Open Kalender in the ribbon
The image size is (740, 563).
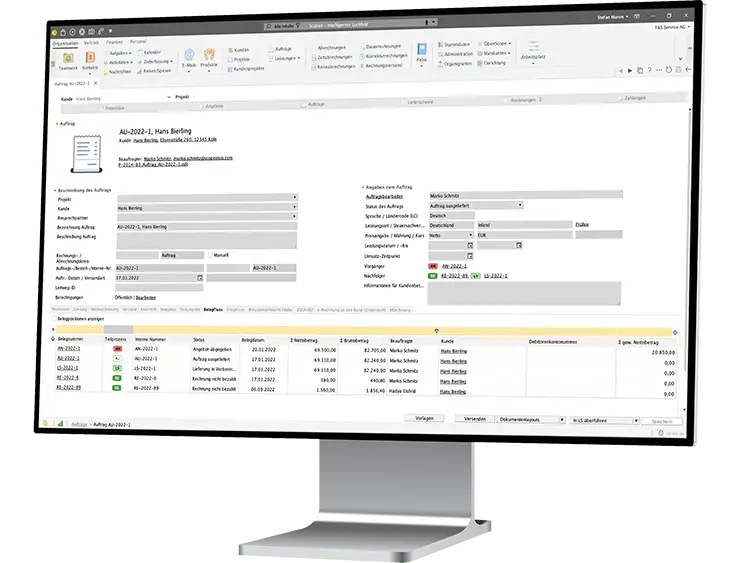pyautogui.click(x=150, y=52)
